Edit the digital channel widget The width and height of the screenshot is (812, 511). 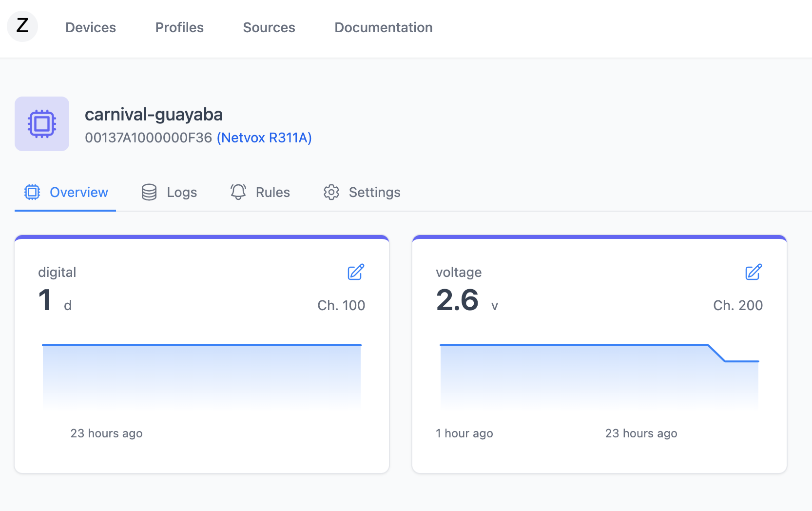356,272
